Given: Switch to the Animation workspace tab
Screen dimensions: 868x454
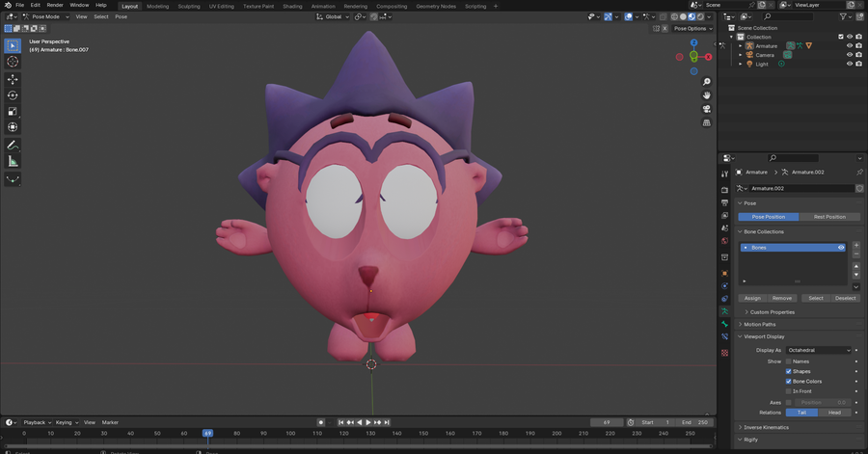Looking at the screenshot, I should (x=323, y=6).
